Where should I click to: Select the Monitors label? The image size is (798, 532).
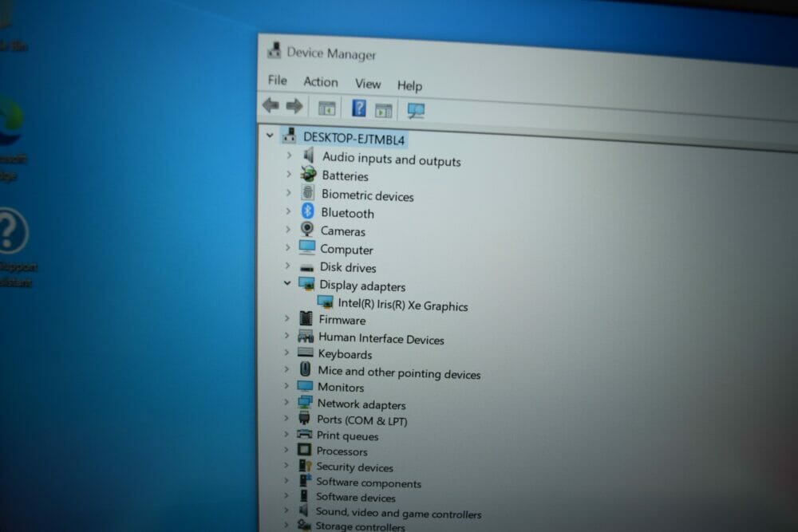coord(341,387)
